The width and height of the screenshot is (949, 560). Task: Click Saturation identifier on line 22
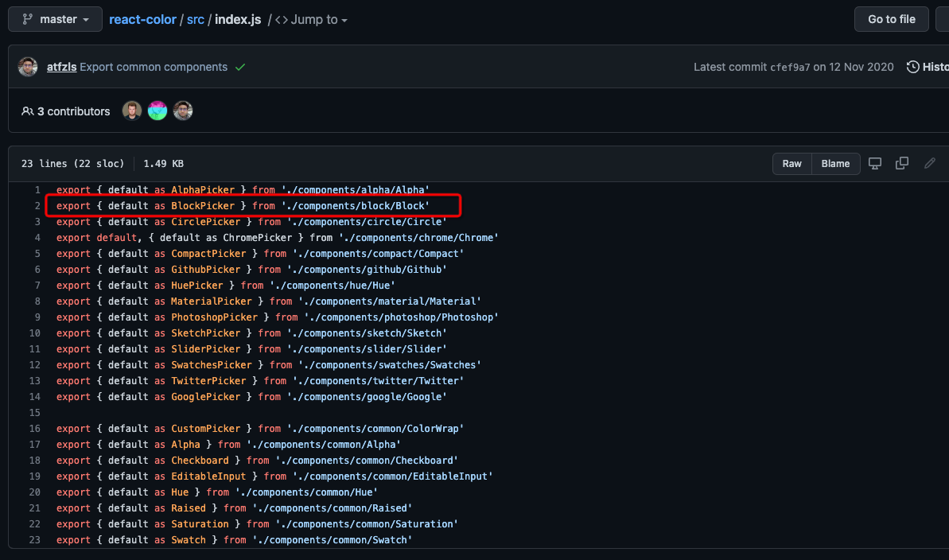coord(200,524)
